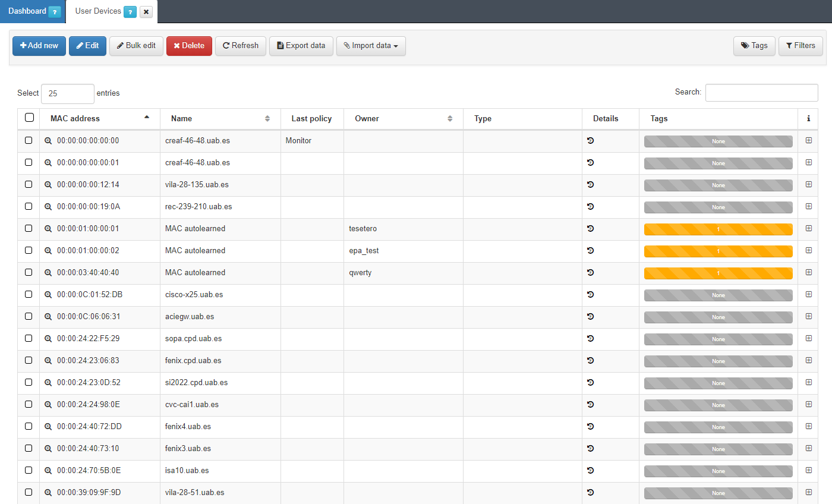The height and width of the screenshot is (504, 832).
Task: Tick checkbox for 00:00:01:00:00:02 row
Action: [29, 250]
